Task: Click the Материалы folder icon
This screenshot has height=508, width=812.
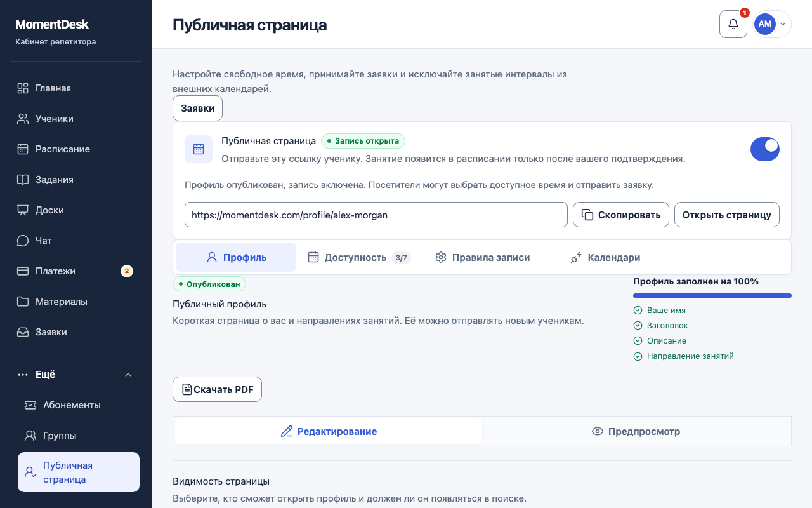Action: click(23, 302)
